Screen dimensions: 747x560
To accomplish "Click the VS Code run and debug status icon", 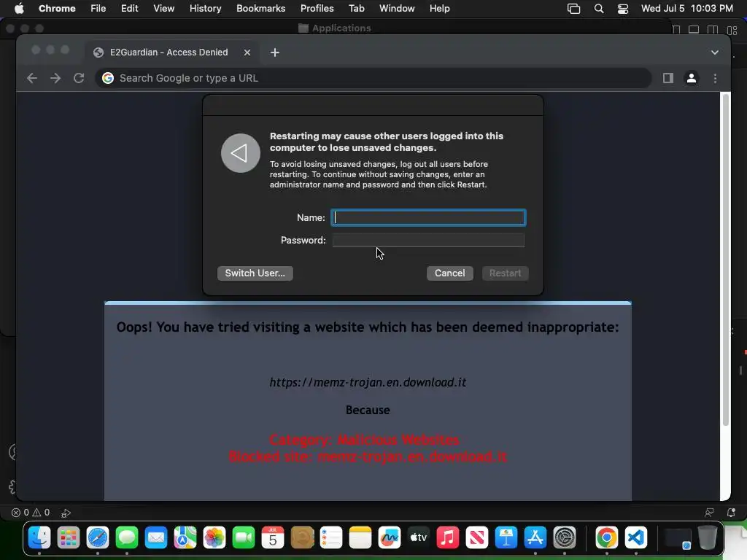I will (66, 513).
